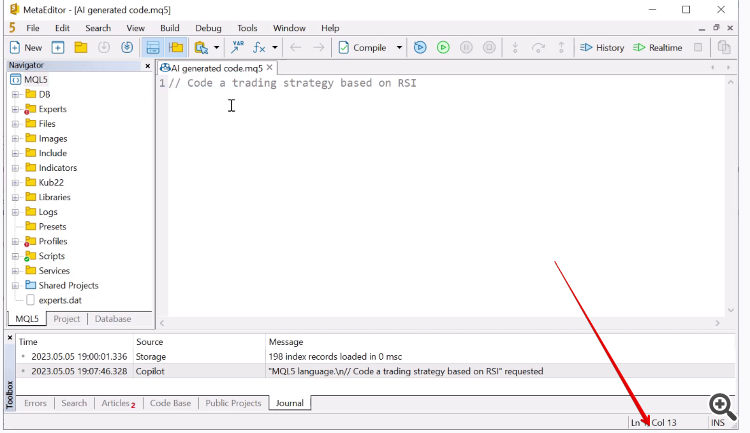Click the Storage journal entry row

[x=375, y=356]
